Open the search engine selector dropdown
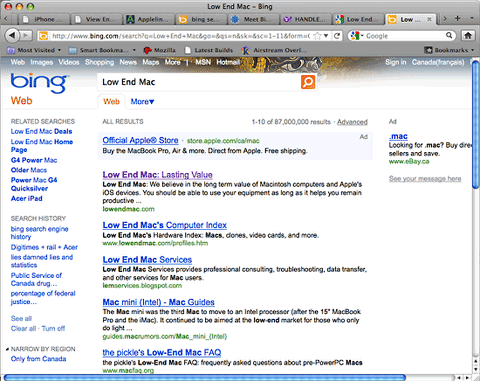480x381 pixels. 356,36
